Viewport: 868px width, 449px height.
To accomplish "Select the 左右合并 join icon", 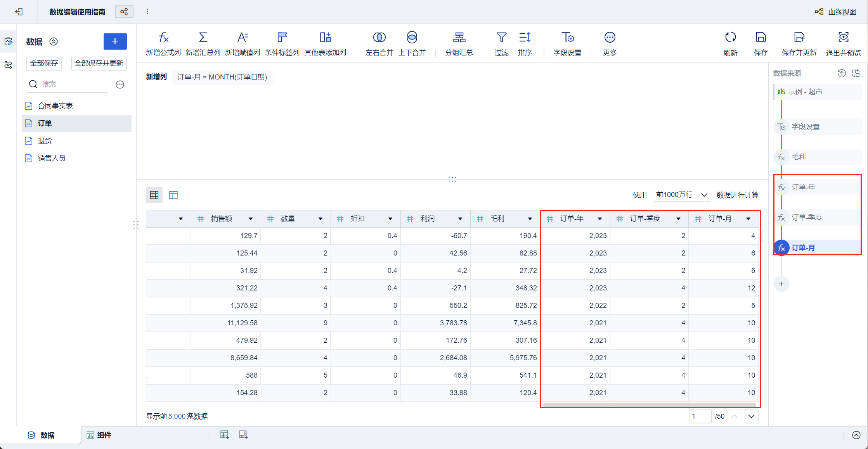I will (379, 38).
